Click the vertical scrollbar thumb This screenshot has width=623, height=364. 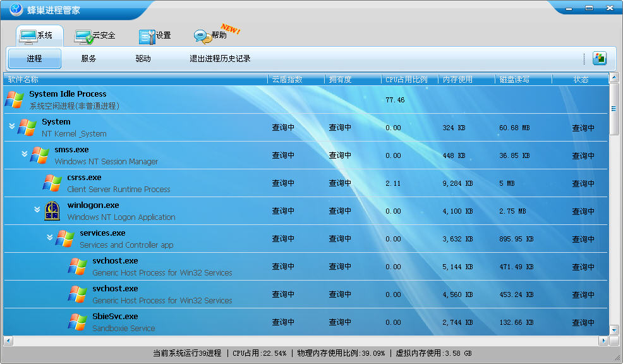(x=614, y=109)
